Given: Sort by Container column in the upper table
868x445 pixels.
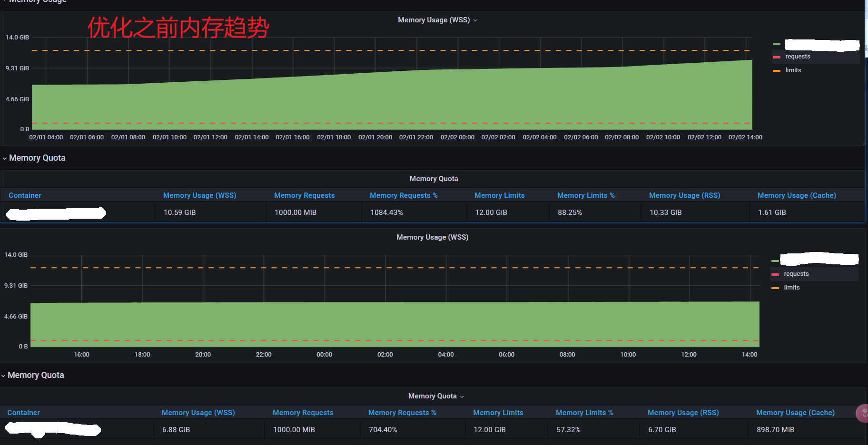Looking at the screenshot, I should (25, 195).
